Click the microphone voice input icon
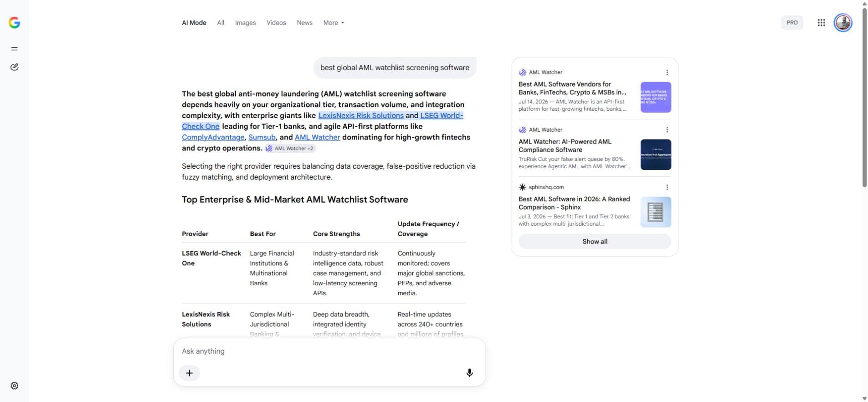868x402 pixels. (x=469, y=373)
